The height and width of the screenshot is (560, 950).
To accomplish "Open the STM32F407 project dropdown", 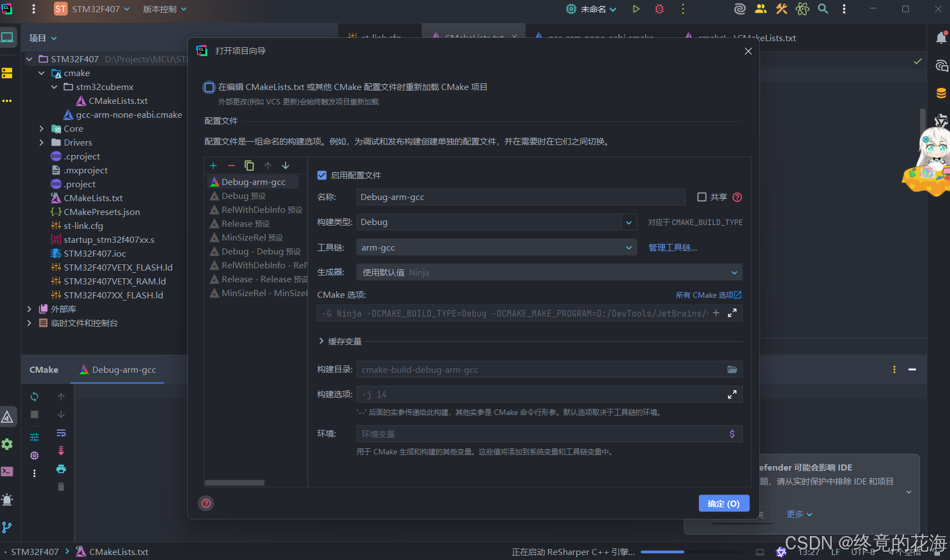I will 92,9.
